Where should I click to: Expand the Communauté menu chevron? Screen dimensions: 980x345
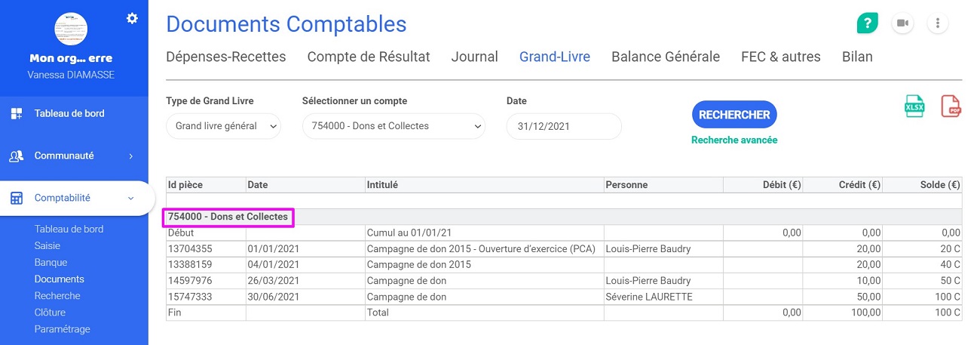pyautogui.click(x=130, y=156)
